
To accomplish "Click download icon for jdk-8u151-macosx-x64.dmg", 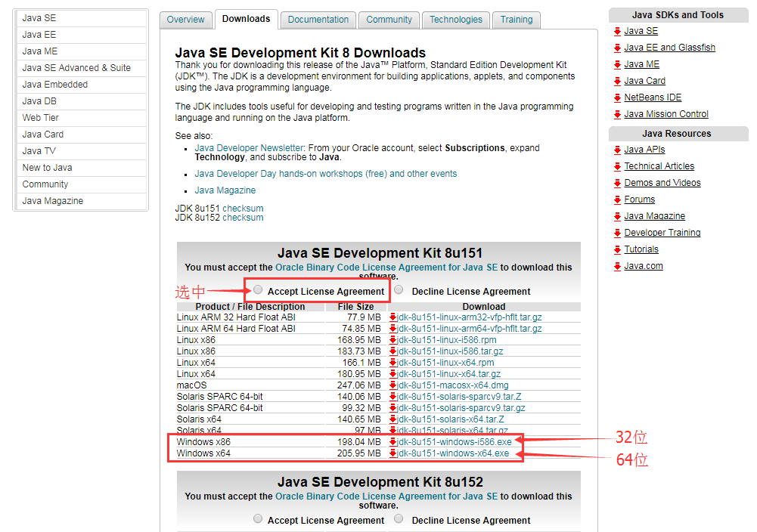I will [393, 385].
